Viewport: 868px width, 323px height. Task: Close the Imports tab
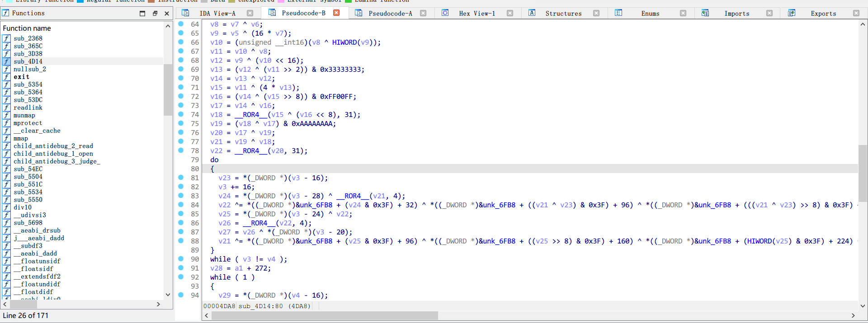coord(769,13)
